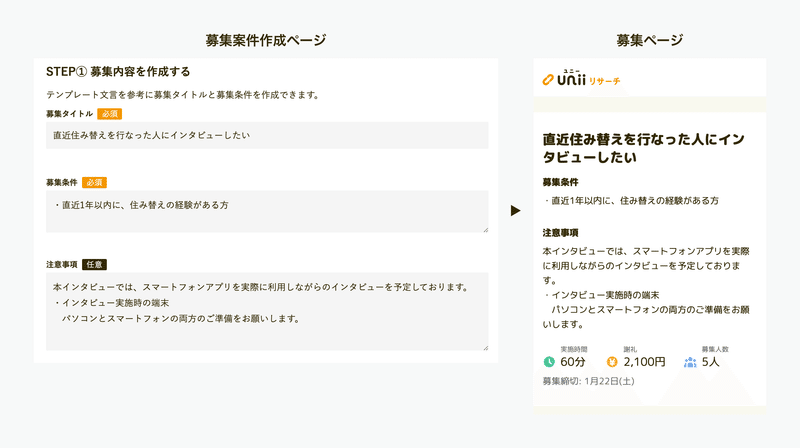800x448 pixels.
Task: Click the 募集ページ heading
Action: tap(649, 40)
